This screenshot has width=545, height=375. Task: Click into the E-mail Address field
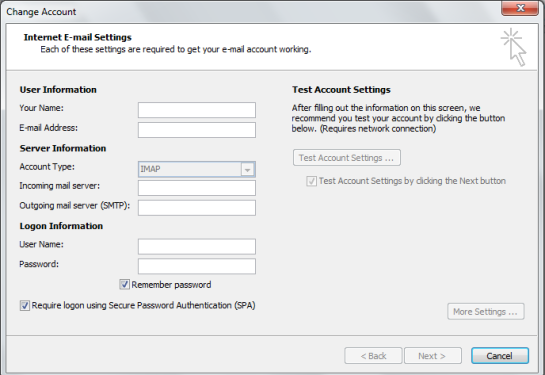point(197,130)
